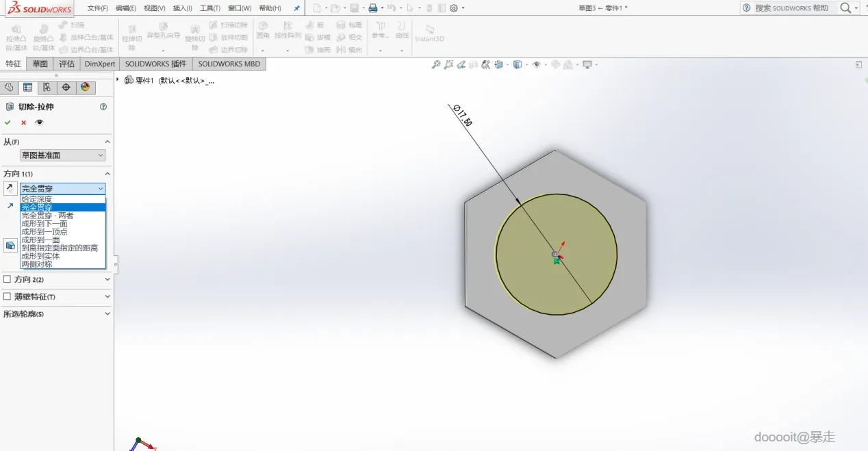Enable the 薄壁特征 checkbox
Viewport: 868px width, 451px height.
[8, 296]
